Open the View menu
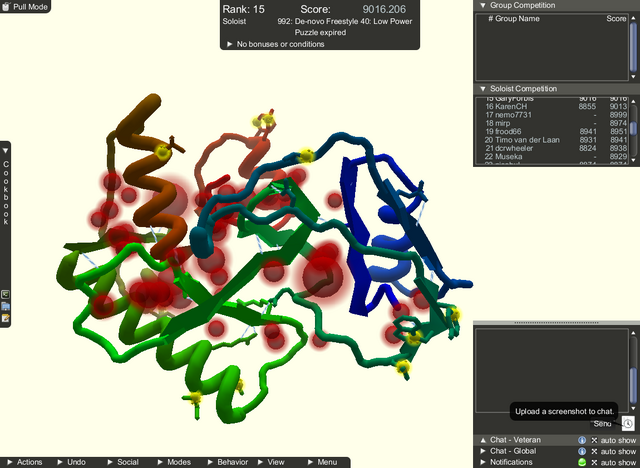Screen dimensions: 640x468 [x=271, y=462]
